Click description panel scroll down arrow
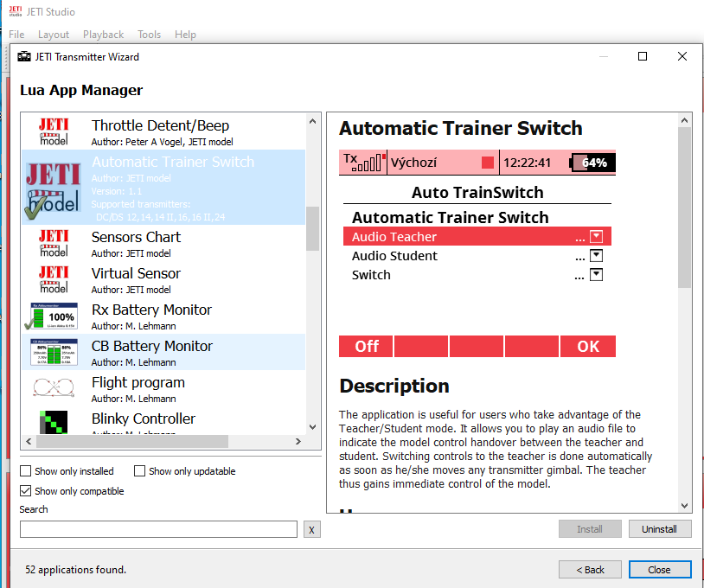 coord(684,505)
